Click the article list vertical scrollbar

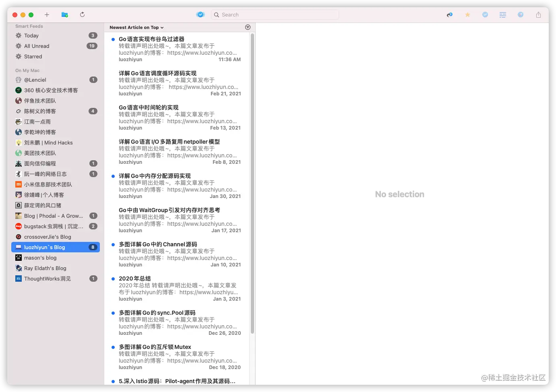pos(252,184)
